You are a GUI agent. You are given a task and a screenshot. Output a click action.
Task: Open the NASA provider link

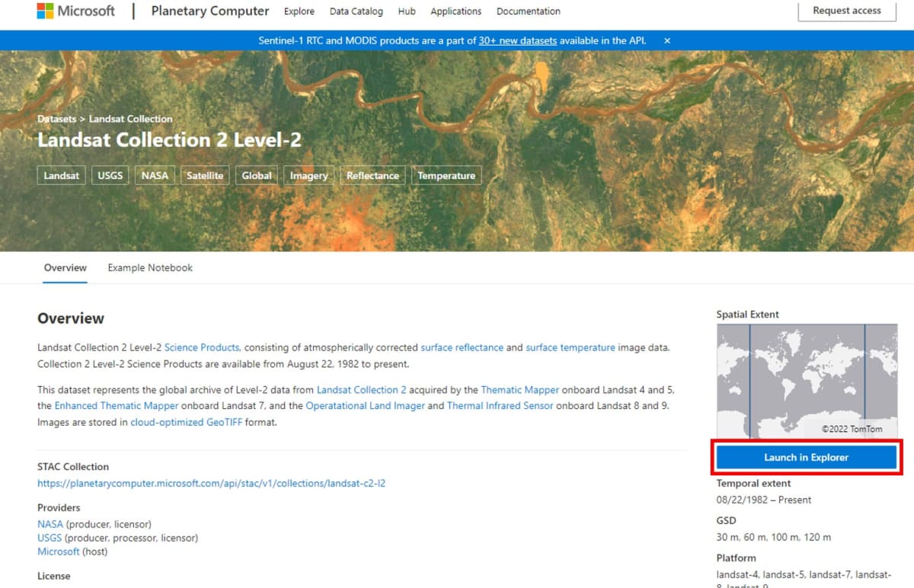(50, 524)
